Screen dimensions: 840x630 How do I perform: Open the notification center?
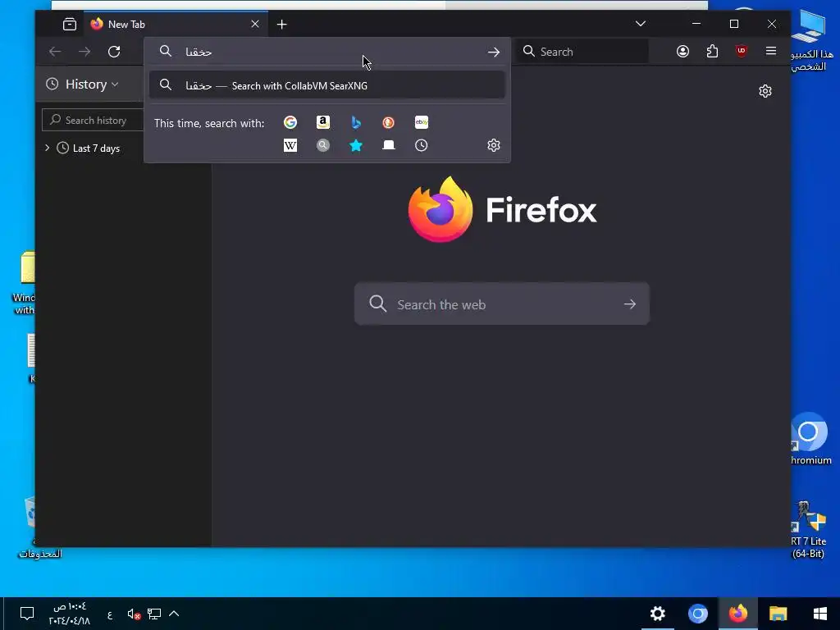click(27, 614)
